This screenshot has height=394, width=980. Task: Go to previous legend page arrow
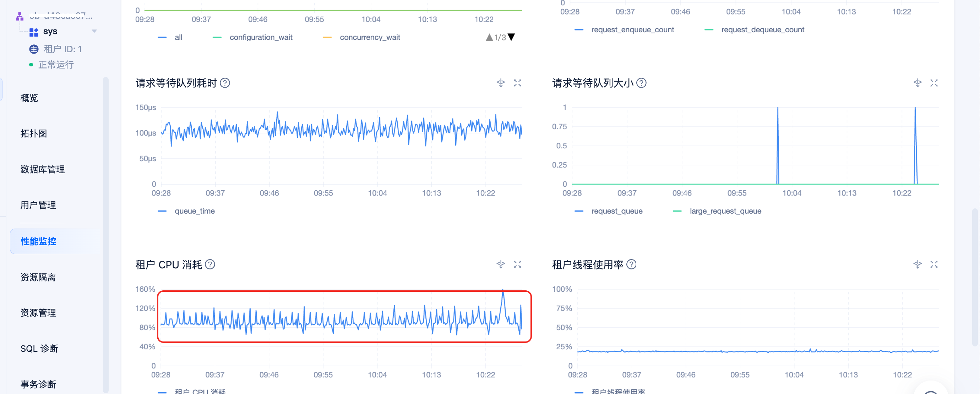tap(489, 37)
